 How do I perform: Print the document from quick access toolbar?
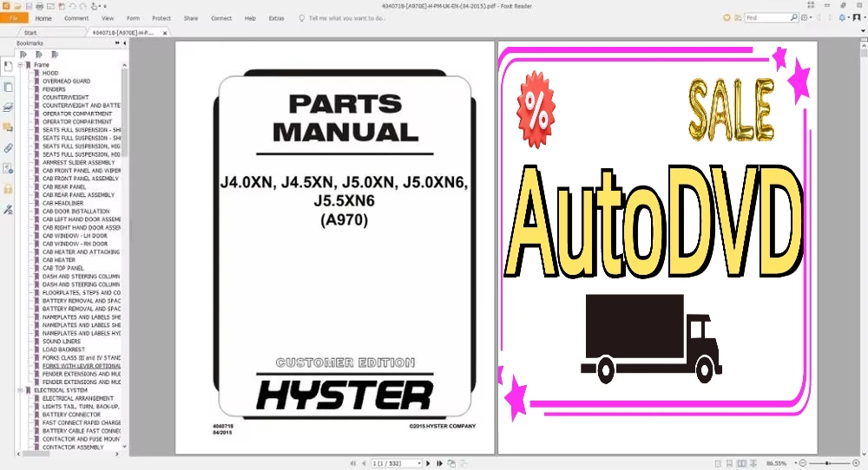40,6
